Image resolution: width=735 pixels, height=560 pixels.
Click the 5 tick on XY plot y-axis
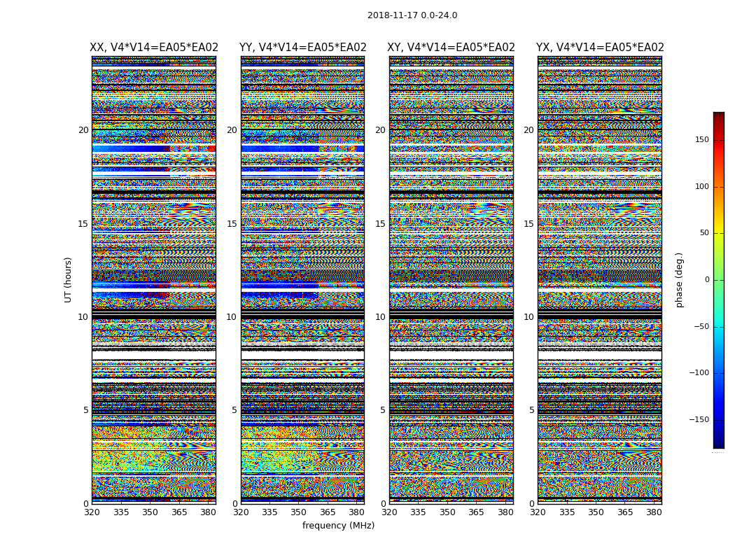tap(383, 410)
